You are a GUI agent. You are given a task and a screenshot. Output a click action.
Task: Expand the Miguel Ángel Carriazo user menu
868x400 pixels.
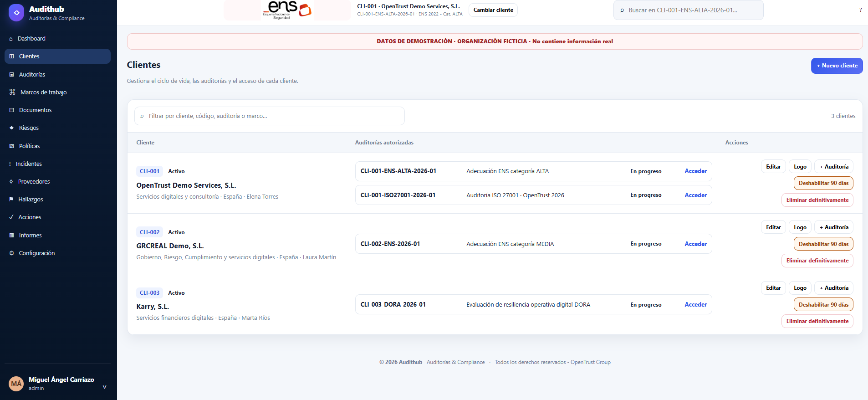104,387
